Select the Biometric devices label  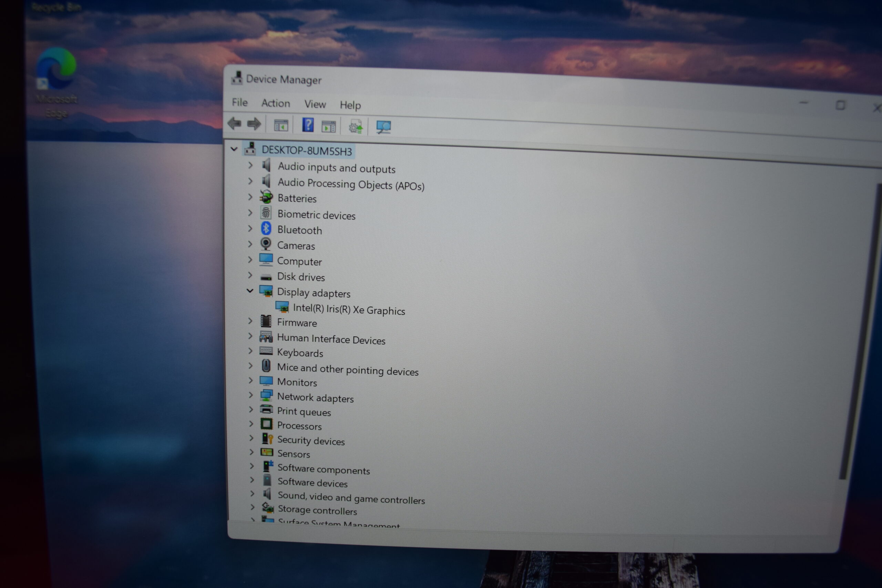pyautogui.click(x=317, y=215)
